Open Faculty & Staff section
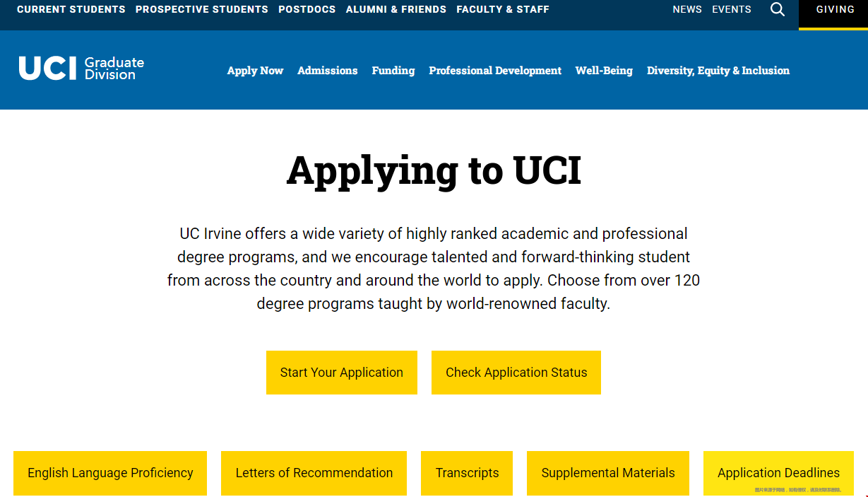 [x=503, y=9]
